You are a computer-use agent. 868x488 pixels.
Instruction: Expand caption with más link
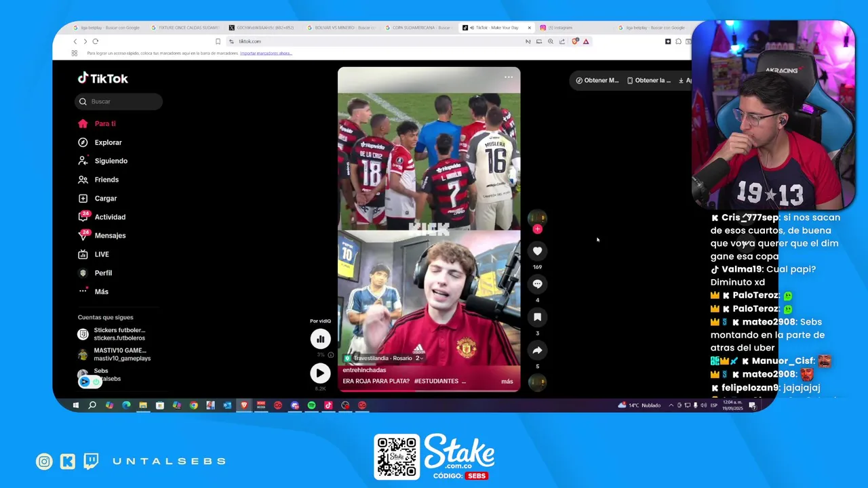coord(507,382)
